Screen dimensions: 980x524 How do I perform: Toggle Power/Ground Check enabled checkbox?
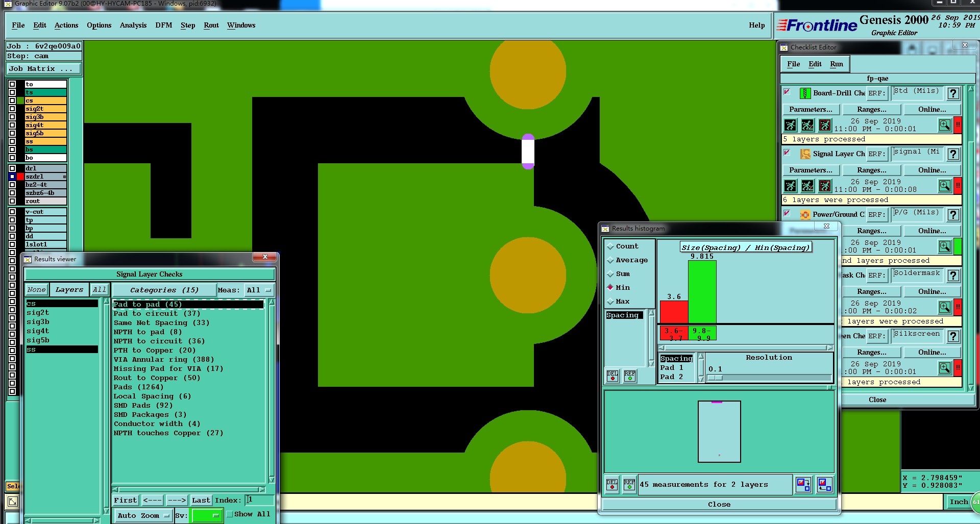click(x=787, y=214)
